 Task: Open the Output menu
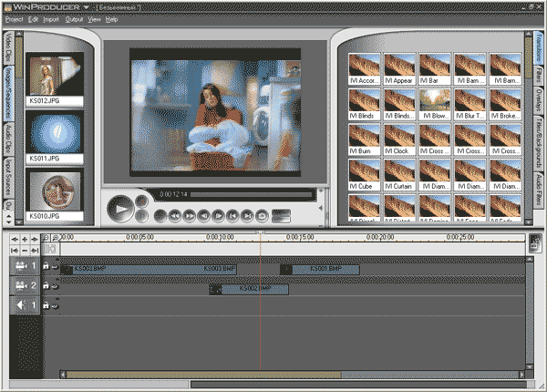pos(74,18)
